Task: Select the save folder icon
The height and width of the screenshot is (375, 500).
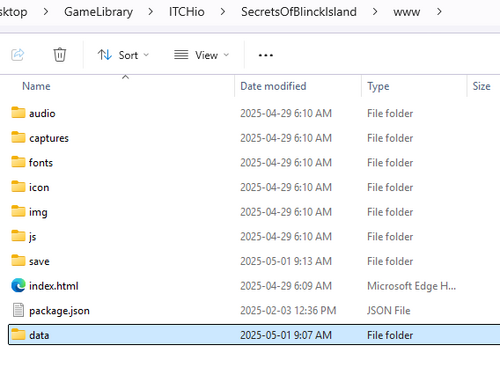Action: [x=18, y=261]
